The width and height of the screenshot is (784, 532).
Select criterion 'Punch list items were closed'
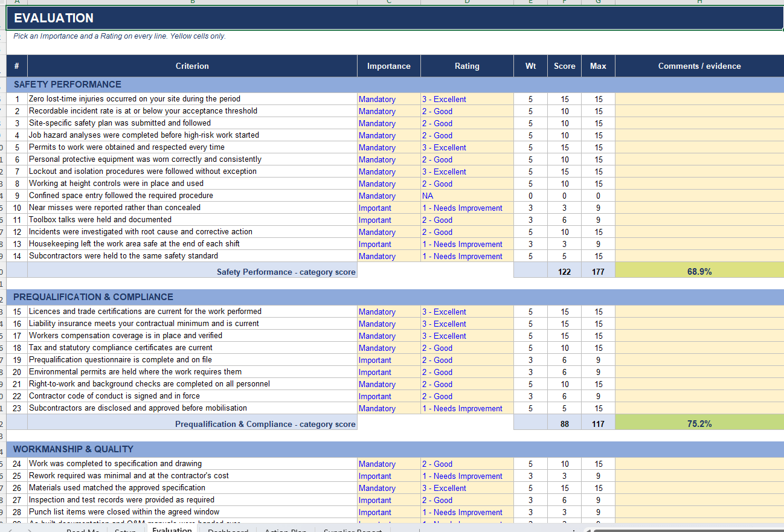pos(192,512)
